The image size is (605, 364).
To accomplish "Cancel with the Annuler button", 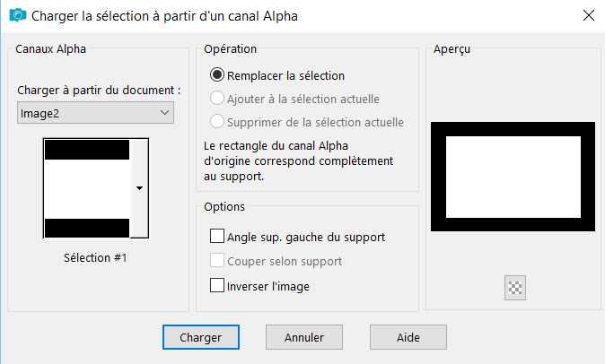I will pyautogui.click(x=304, y=337).
